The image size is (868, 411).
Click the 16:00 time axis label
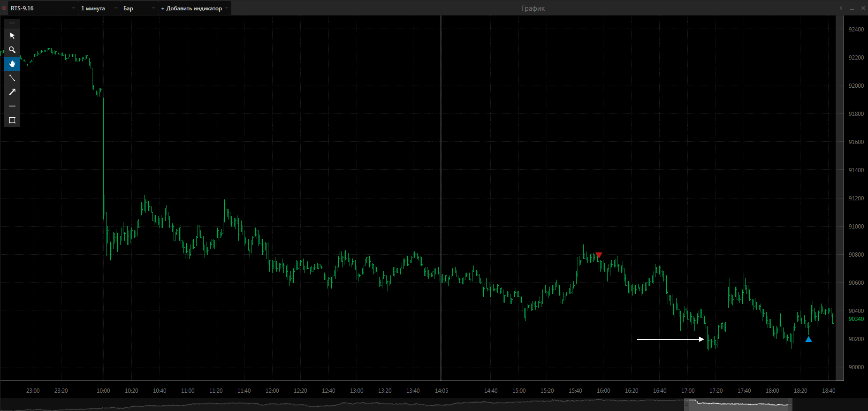click(603, 391)
